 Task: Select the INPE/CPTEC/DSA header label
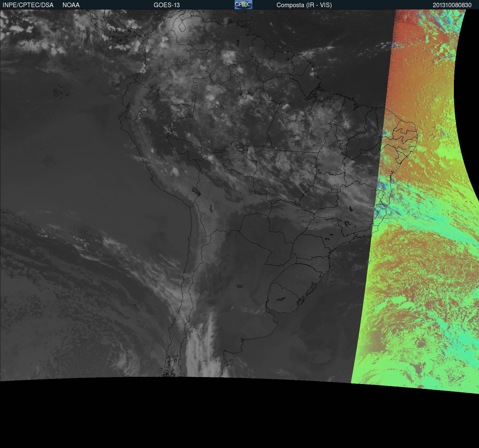[x=28, y=5]
